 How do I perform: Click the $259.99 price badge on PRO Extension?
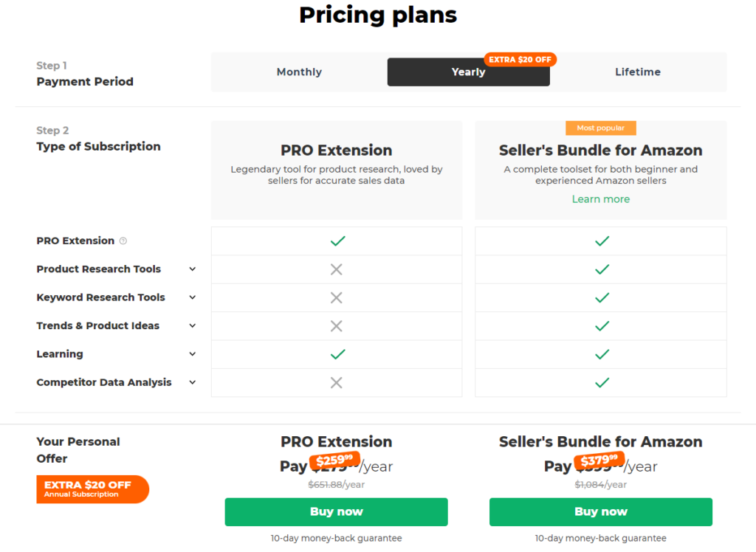tap(334, 460)
